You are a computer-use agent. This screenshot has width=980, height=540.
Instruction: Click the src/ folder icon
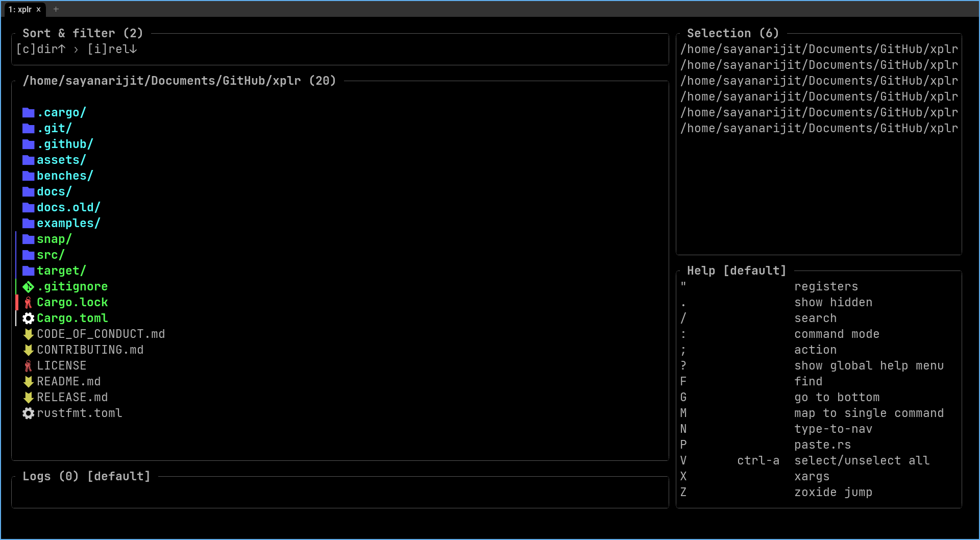pyautogui.click(x=29, y=255)
